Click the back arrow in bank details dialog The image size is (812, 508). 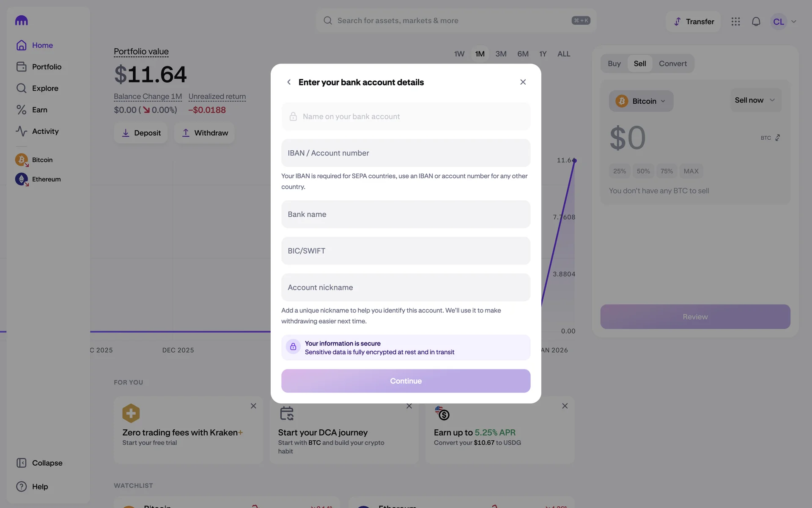[x=289, y=82]
